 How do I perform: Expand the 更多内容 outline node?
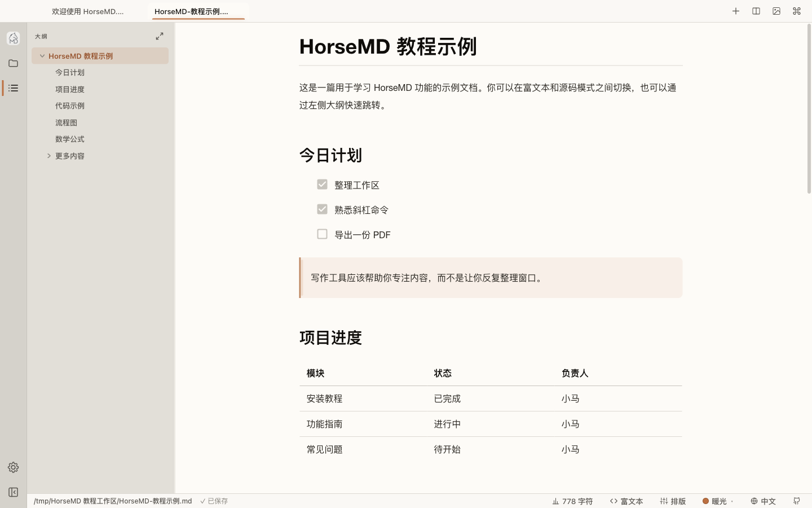(x=49, y=156)
